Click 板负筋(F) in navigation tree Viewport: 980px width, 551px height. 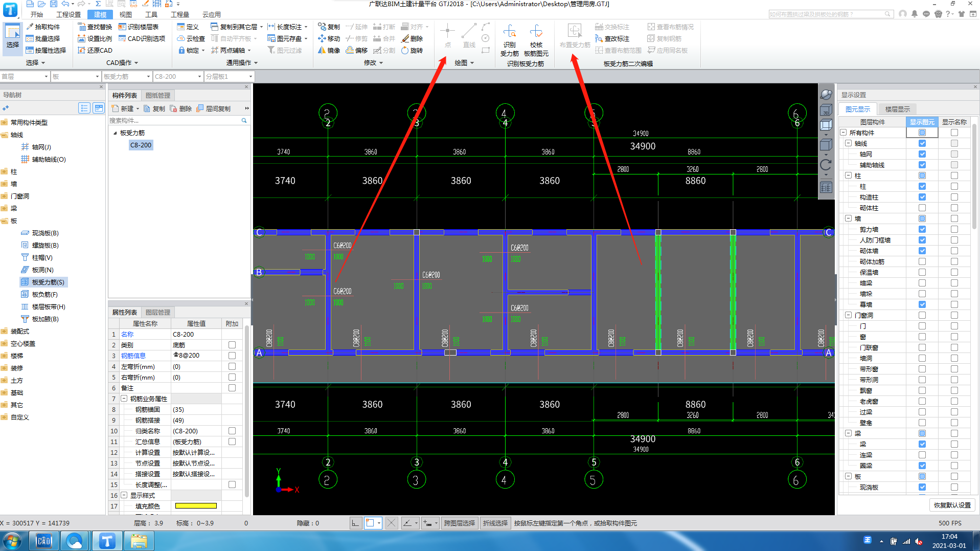(x=40, y=294)
